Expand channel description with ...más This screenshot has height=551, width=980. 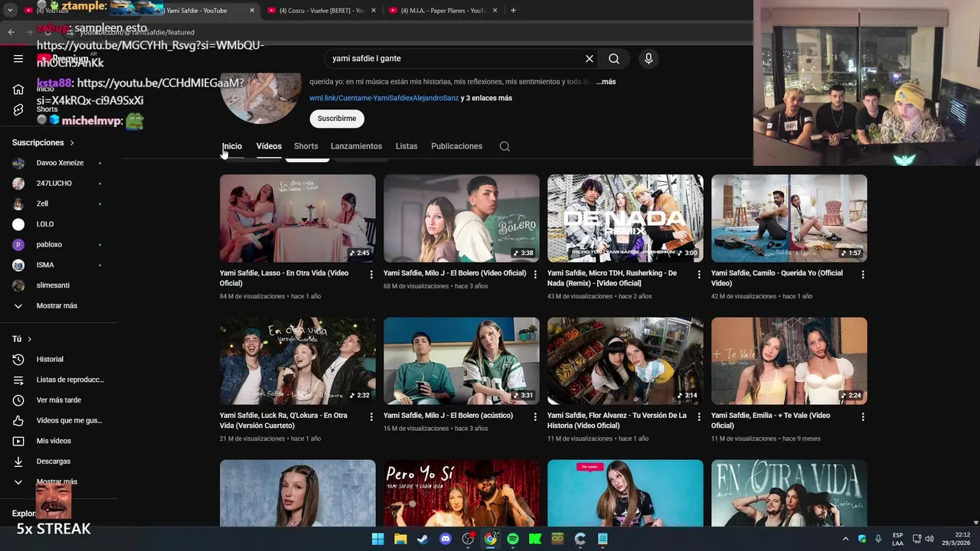coord(606,82)
